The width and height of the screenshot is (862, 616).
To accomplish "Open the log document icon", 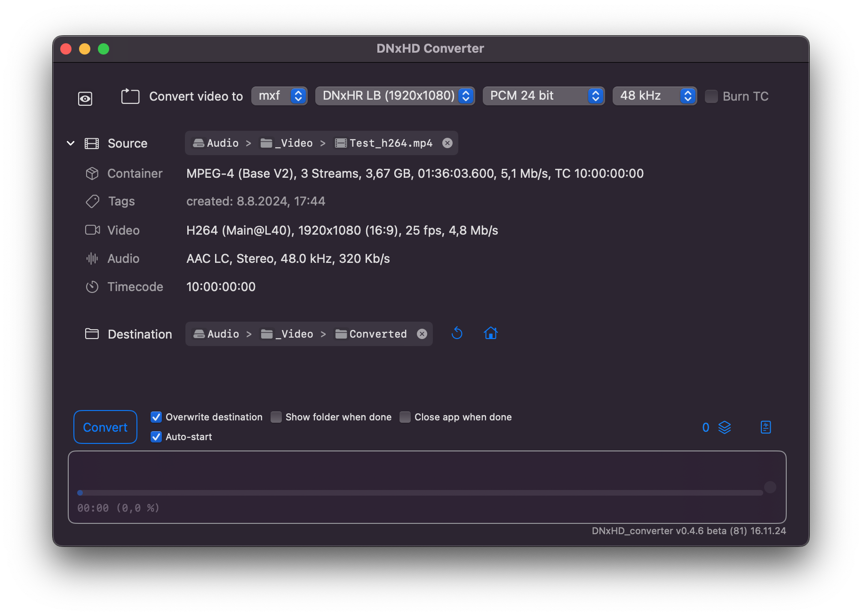I will tap(766, 427).
